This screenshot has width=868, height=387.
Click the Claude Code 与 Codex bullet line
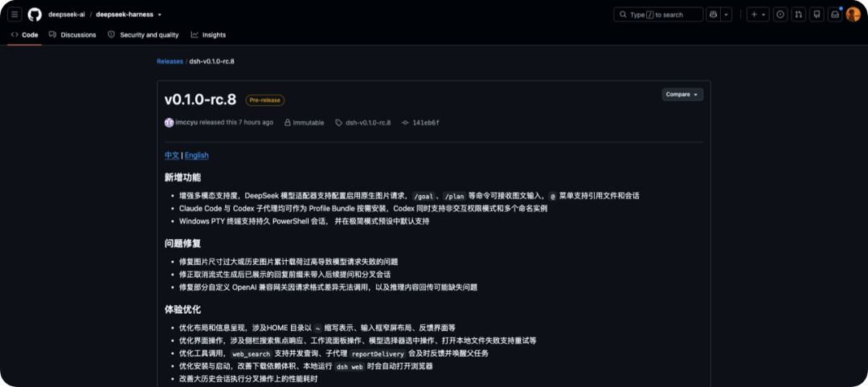[363, 209]
